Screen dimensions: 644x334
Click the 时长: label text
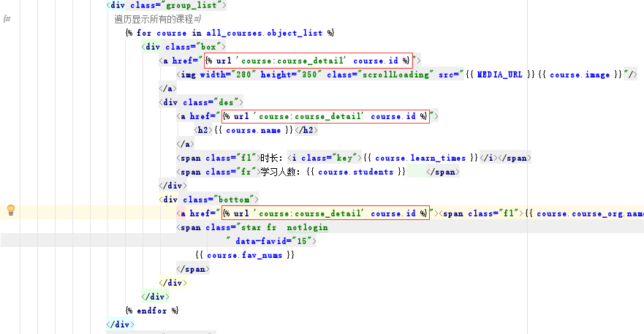tap(271, 158)
